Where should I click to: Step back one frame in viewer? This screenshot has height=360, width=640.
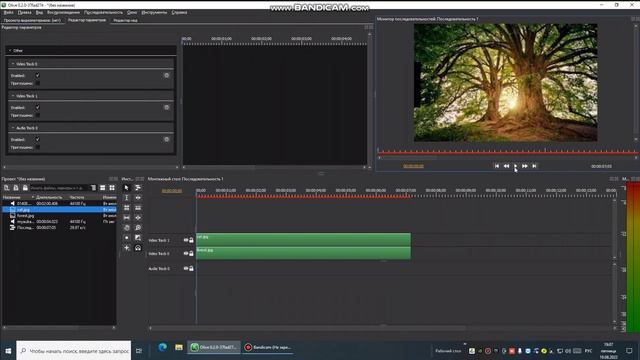point(506,166)
